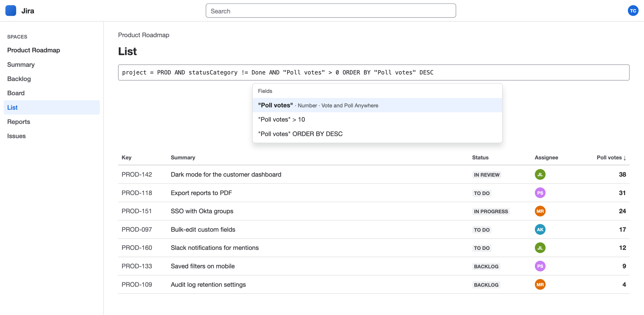Click the JL avatar in PROD-142 row
The height and width of the screenshot is (315, 644).
pyautogui.click(x=540, y=174)
